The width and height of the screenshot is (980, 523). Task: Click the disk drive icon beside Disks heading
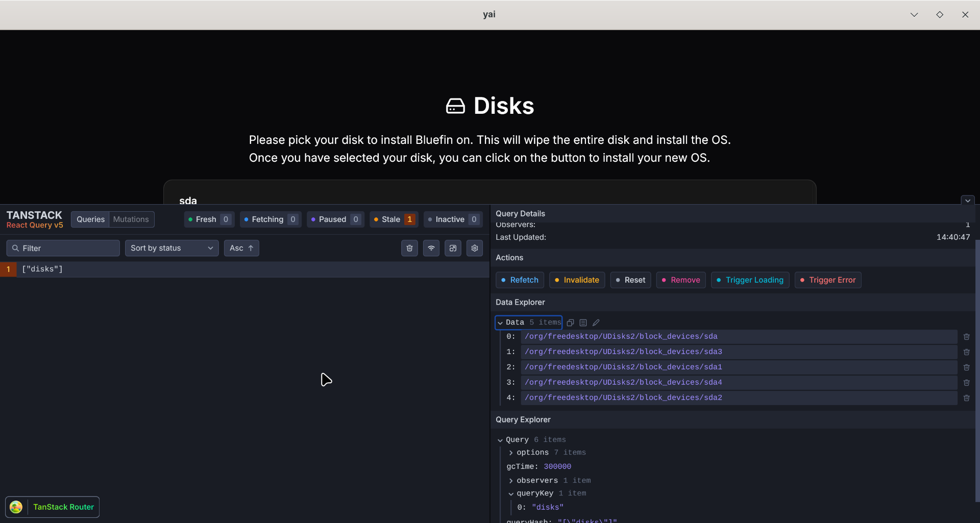click(455, 106)
